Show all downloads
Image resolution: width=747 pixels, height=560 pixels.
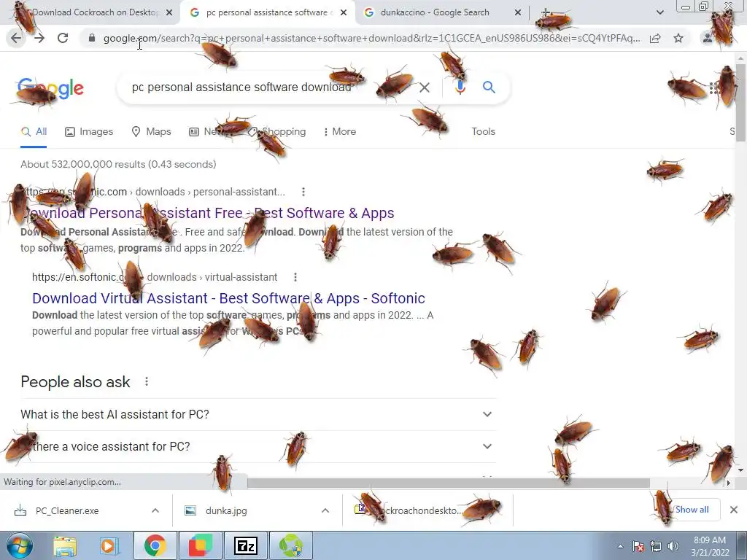(692, 510)
